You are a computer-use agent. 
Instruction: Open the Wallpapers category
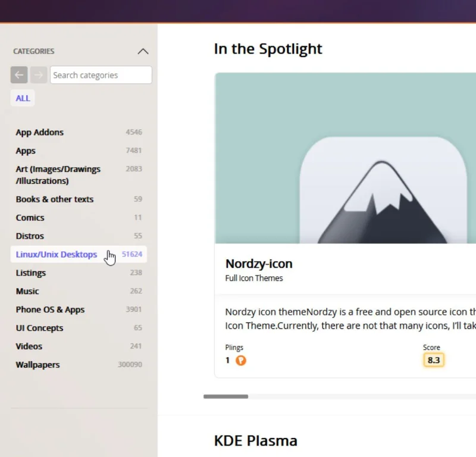pos(79,364)
